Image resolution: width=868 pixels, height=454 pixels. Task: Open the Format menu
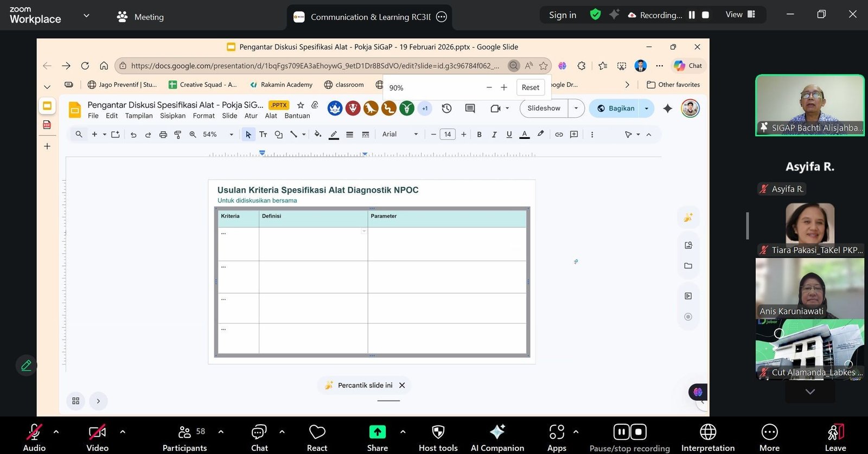pyautogui.click(x=203, y=116)
